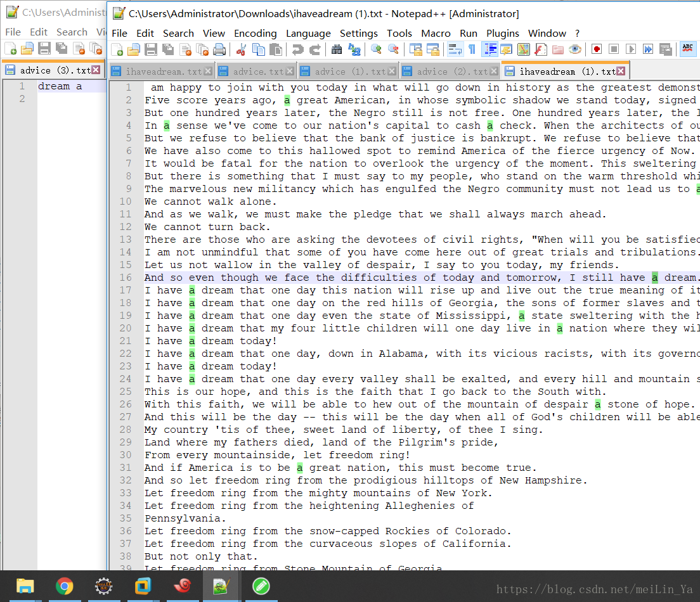Print the document with the printer icon
700x602 pixels.
click(219, 49)
